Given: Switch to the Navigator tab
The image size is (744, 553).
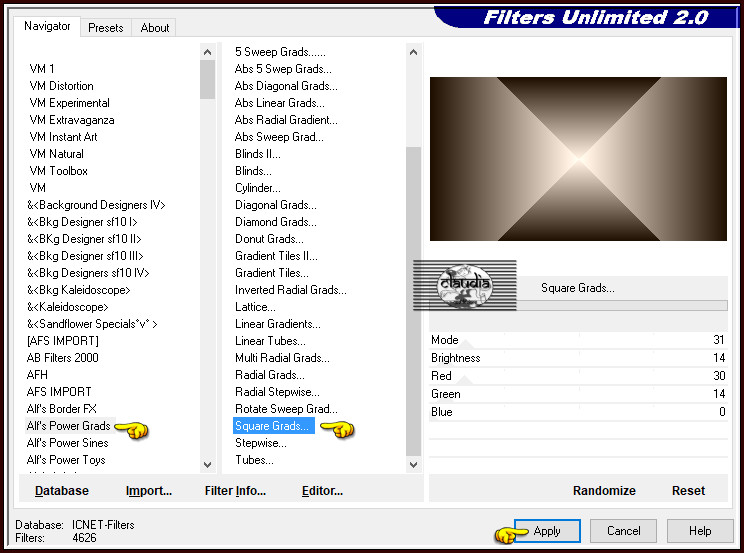Looking at the screenshot, I should pos(47,26).
